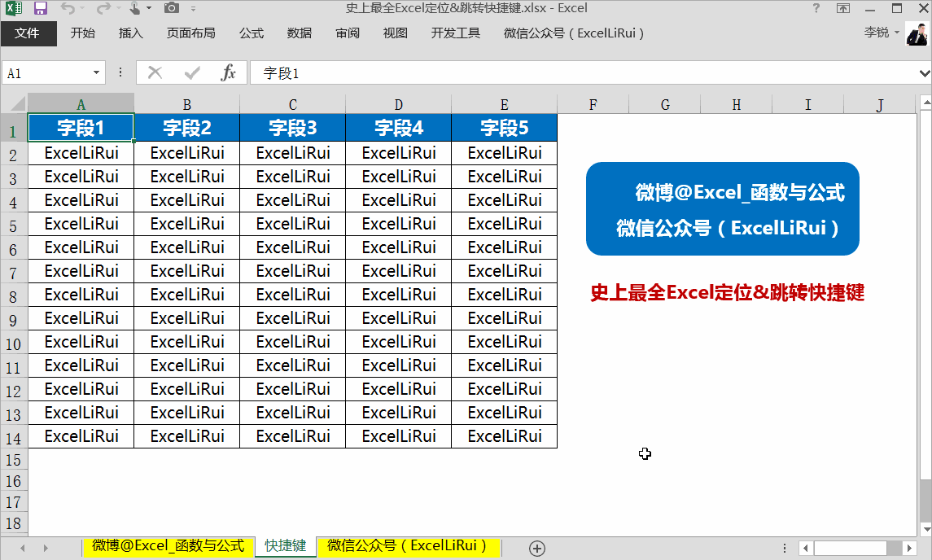Image resolution: width=932 pixels, height=560 pixels.
Task: Select cell B5 containing ExcelLiRui
Action: click(x=186, y=224)
